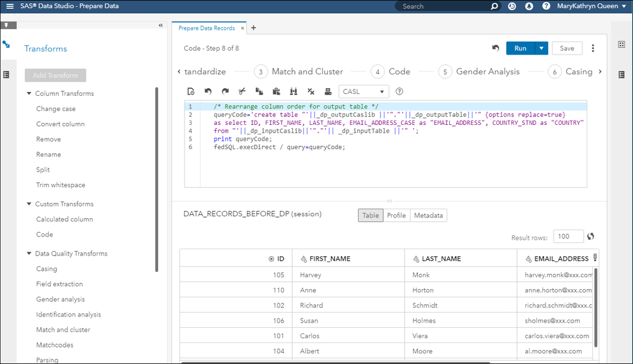
Task: Click the Run button
Action: 520,48
